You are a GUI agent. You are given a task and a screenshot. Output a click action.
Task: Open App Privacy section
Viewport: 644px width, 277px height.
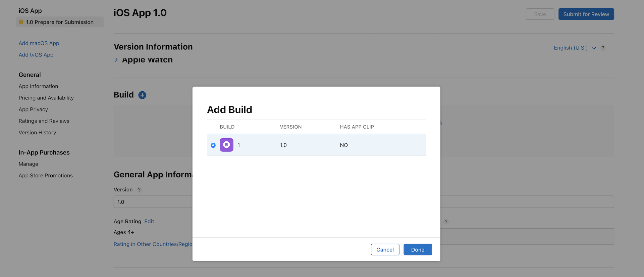pyautogui.click(x=33, y=109)
